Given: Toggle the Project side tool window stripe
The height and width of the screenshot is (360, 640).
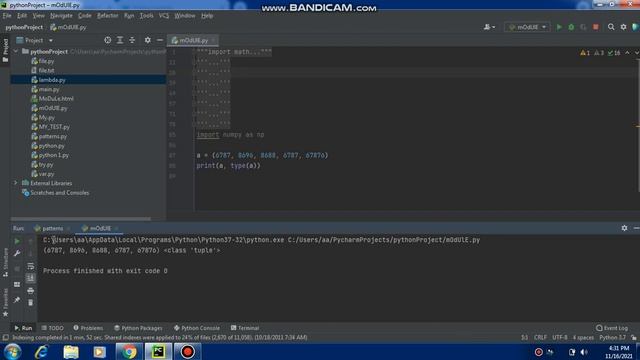Looking at the screenshot, I should [x=5, y=50].
